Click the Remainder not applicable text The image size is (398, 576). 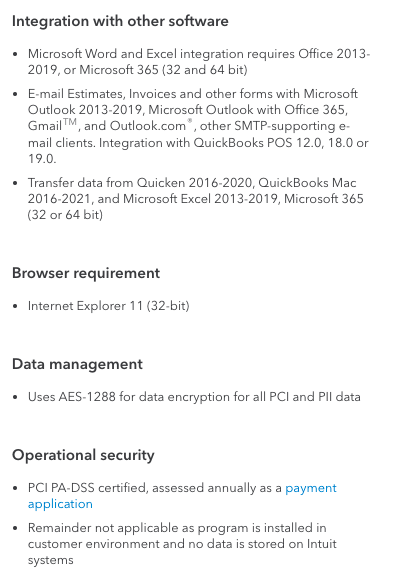click(x=182, y=544)
